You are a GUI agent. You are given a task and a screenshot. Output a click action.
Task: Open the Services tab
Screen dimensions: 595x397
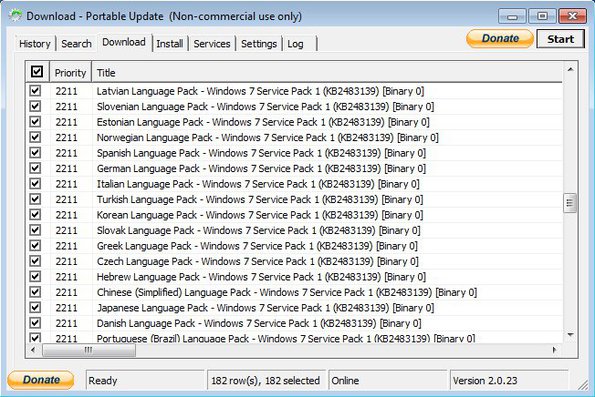pos(212,44)
